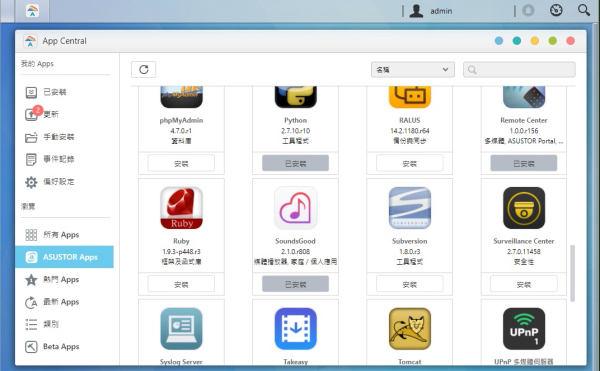Open the desktop search magnifier
Image resolution: width=600 pixels, height=371 pixels.
tap(584, 10)
